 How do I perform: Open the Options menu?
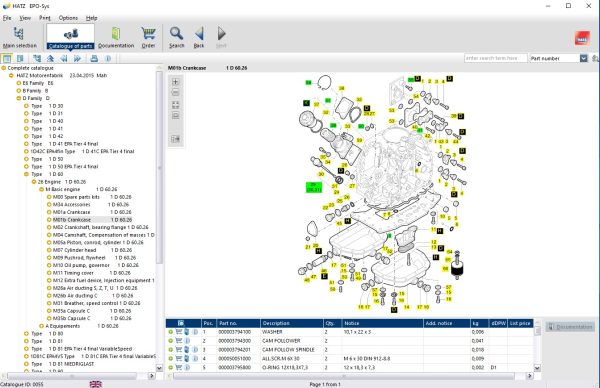[68, 18]
